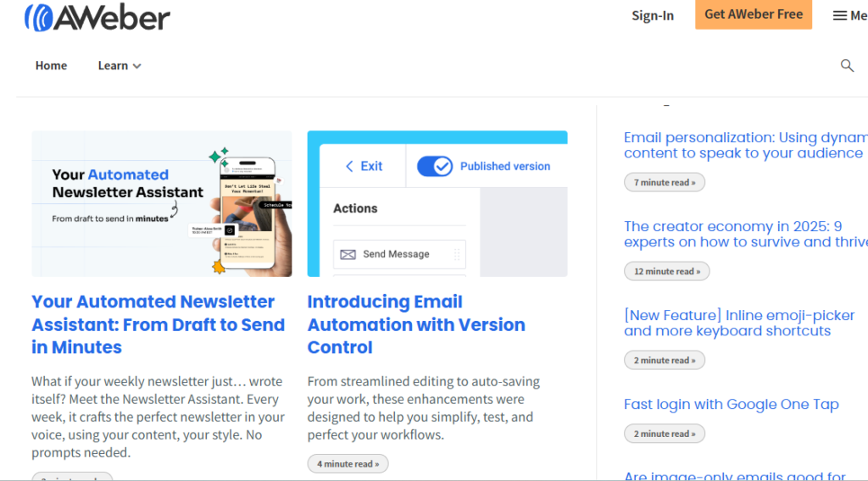Open the hamburger Menu icon

[x=840, y=15]
